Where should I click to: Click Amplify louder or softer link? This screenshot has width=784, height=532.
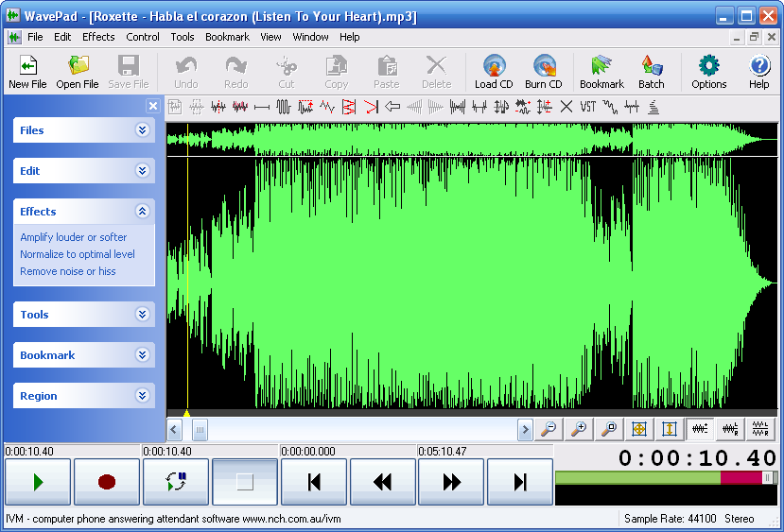[x=74, y=237]
